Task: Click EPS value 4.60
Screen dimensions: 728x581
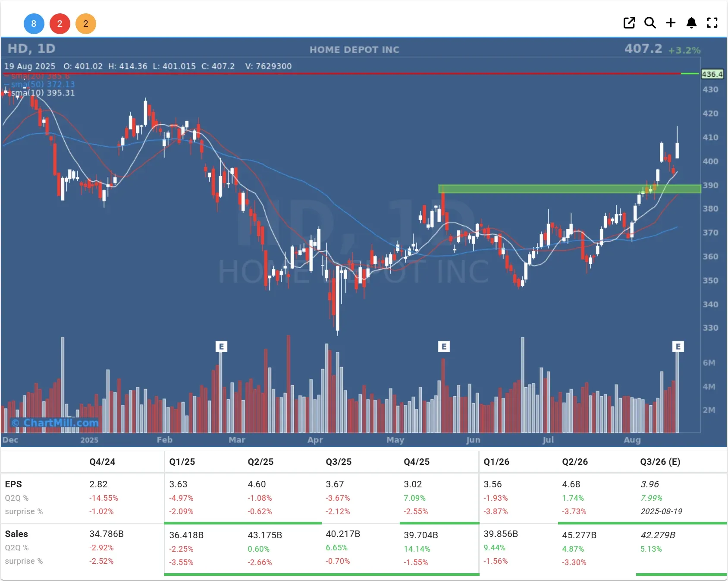Action: click(257, 484)
